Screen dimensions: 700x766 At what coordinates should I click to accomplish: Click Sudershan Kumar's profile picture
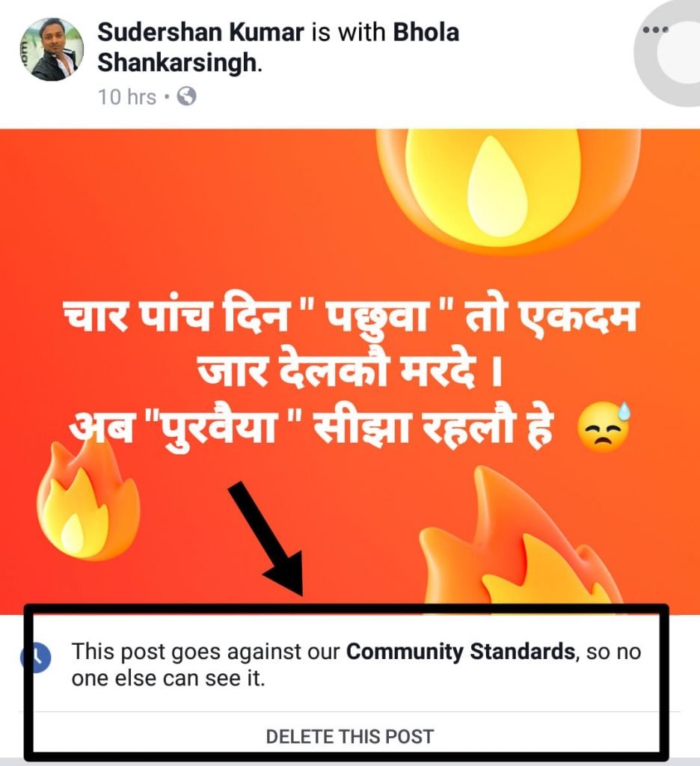(x=52, y=49)
